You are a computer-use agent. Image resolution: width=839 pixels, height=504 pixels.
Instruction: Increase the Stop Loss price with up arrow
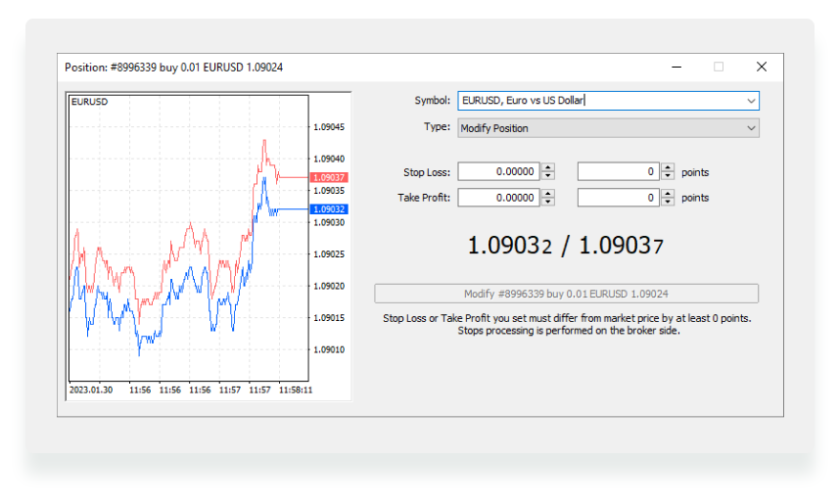tap(548, 167)
